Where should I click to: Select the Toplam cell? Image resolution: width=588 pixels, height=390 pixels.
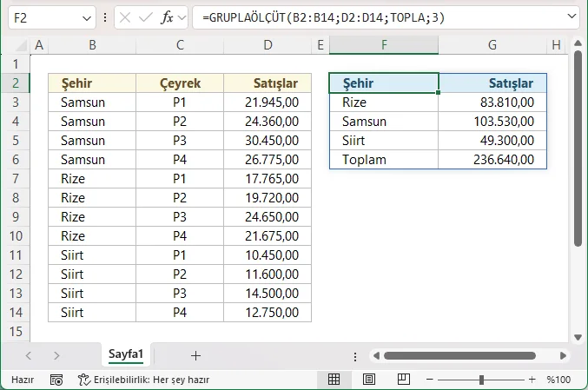(384, 159)
